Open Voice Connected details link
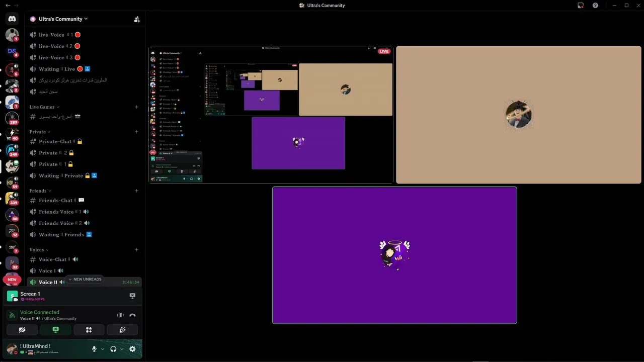The height and width of the screenshot is (362, 644). 40,312
